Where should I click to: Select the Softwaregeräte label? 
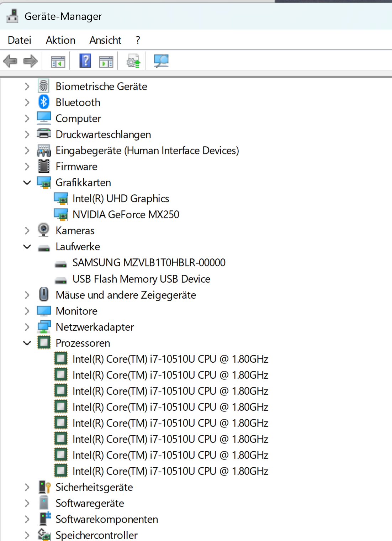coord(90,503)
